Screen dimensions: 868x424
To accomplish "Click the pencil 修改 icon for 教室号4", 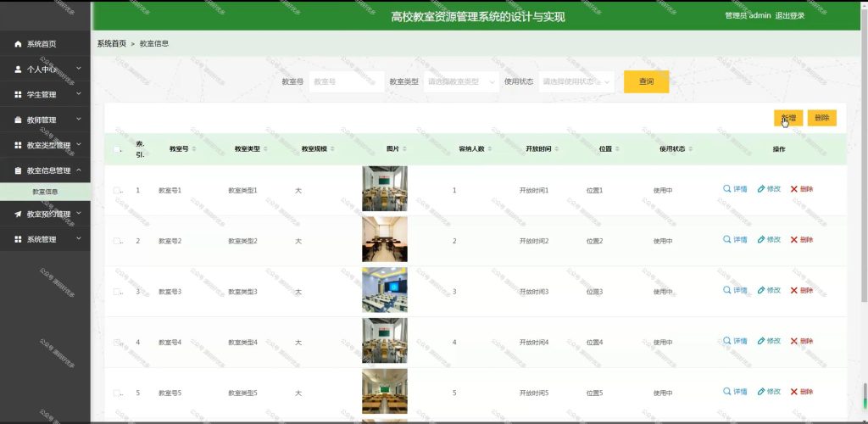I will click(x=761, y=341).
